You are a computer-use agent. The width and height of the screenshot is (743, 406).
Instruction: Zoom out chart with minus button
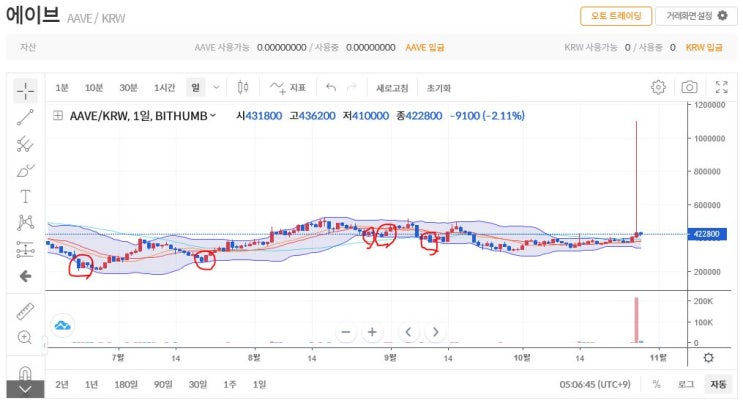pos(346,332)
